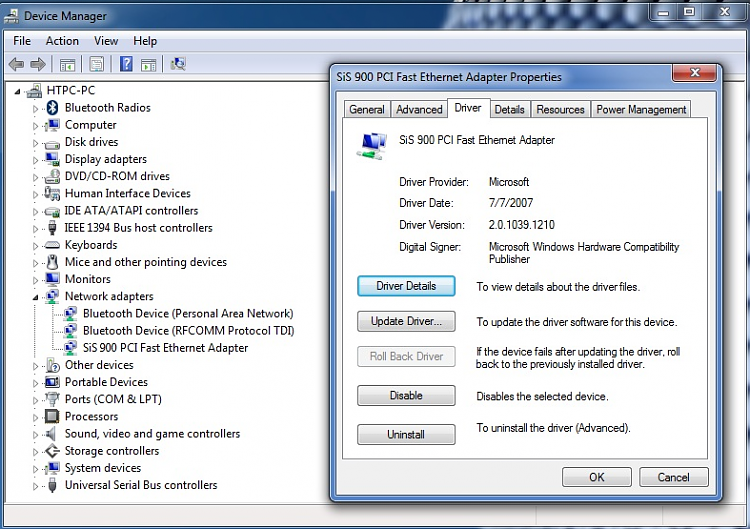Select the Bluetooth Radios label
Viewport: 750px width, 529px height.
pos(108,108)
